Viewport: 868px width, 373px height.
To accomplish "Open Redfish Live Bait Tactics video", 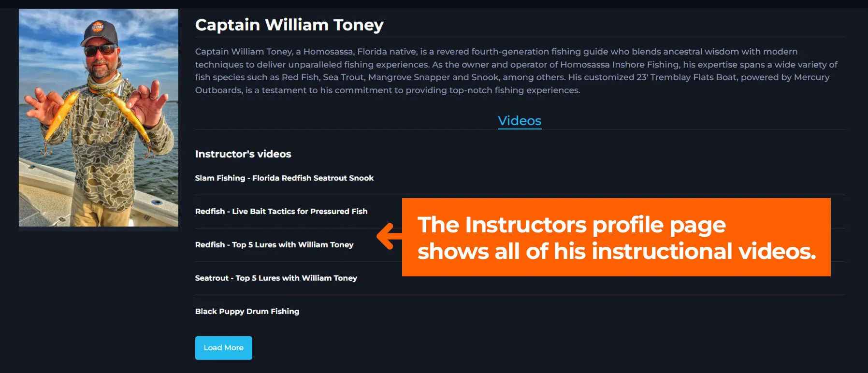I will 281,212.
